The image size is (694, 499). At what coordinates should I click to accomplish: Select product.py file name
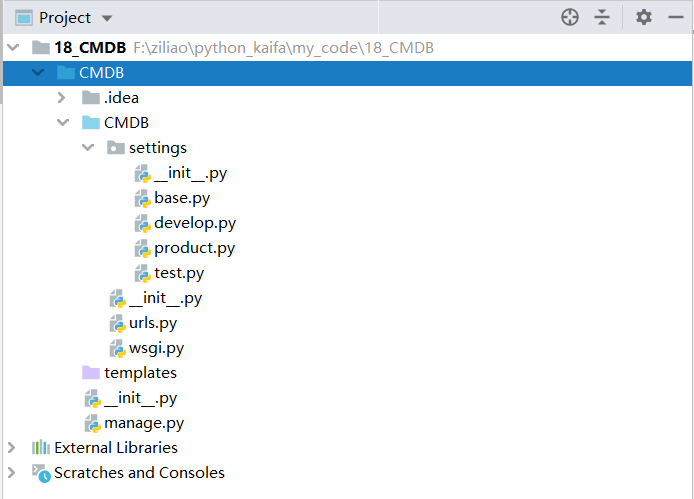[194, 248]
